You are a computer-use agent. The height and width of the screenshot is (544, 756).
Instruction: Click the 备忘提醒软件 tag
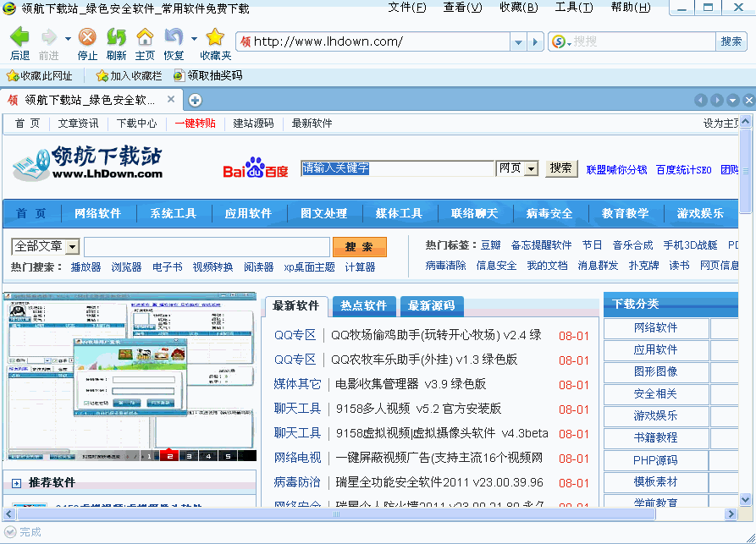point(542,245)
